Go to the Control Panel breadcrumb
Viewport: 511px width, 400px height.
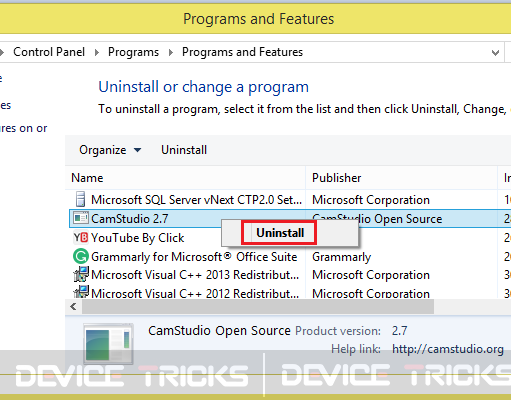coord(49,52)
